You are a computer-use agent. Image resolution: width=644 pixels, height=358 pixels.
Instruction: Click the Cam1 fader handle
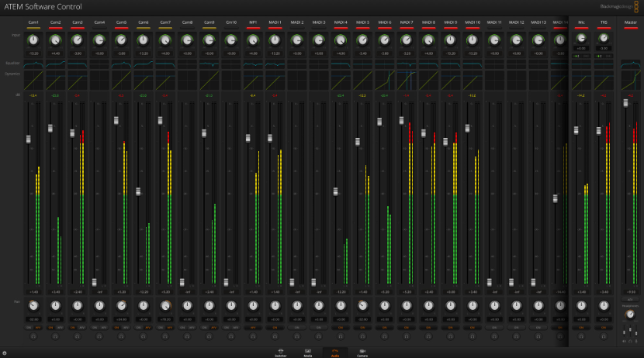pos(29,139)
